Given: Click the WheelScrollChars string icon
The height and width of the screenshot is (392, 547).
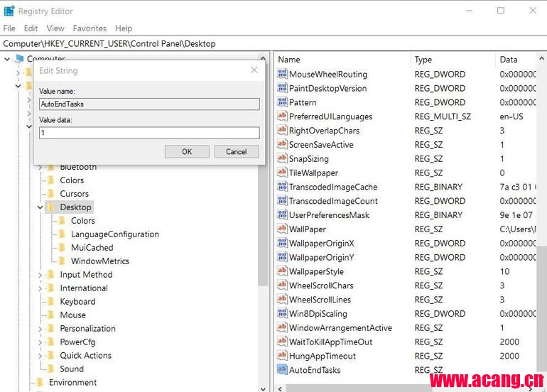Looking at the screenshot, I should tap(282, 285).
